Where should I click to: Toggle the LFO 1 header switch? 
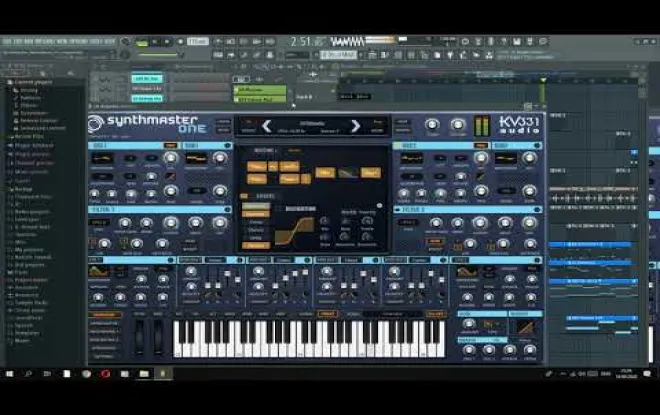tap(170, 260)
